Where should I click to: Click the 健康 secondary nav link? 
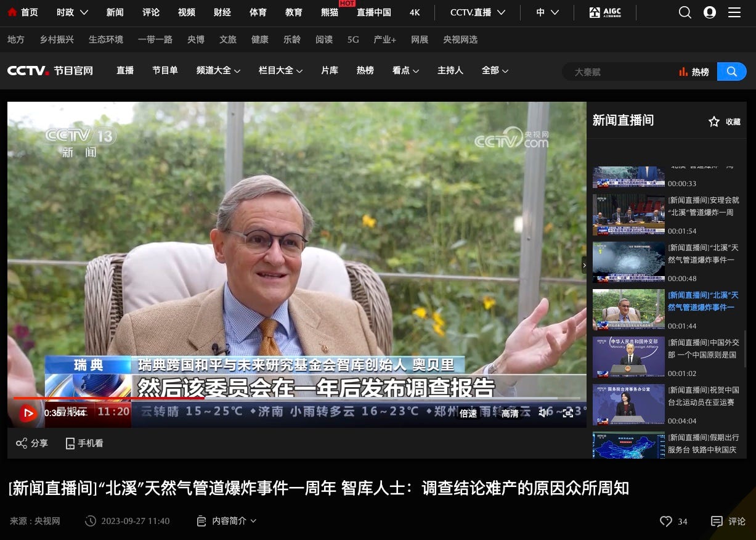[260, 39]
